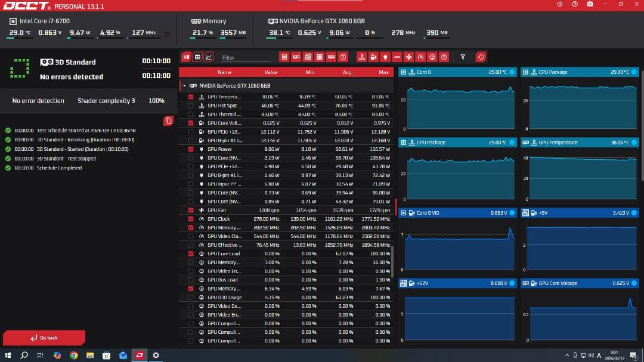Image resolution: width=644 pixels, height=362 pixels.
Task: Enable the GPU Hot Spot checkbox
Action: tap(191, 106)
